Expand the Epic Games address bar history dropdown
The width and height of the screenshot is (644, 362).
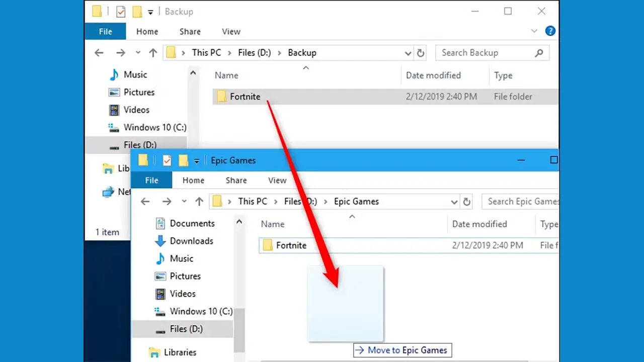tap(454, 202)
